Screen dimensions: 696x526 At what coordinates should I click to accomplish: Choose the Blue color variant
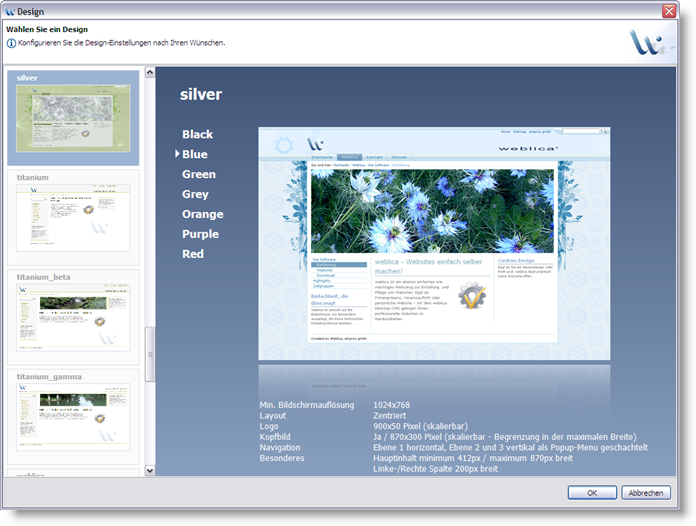click(x=195, y=154)
